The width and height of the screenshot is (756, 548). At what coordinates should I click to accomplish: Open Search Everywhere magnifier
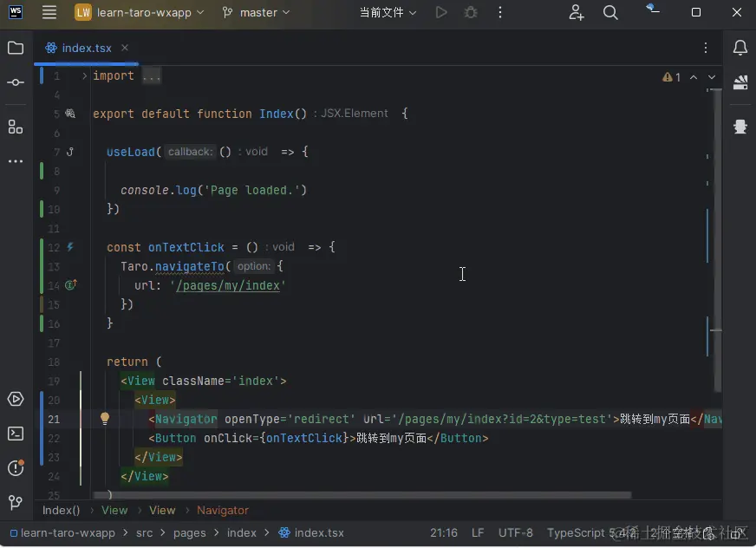[x=610, y=12]
